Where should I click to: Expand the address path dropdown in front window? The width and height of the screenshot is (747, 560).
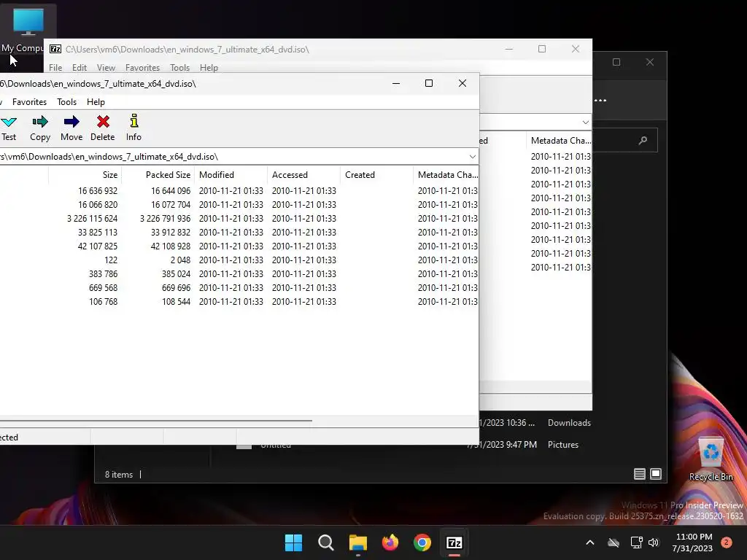472,157
